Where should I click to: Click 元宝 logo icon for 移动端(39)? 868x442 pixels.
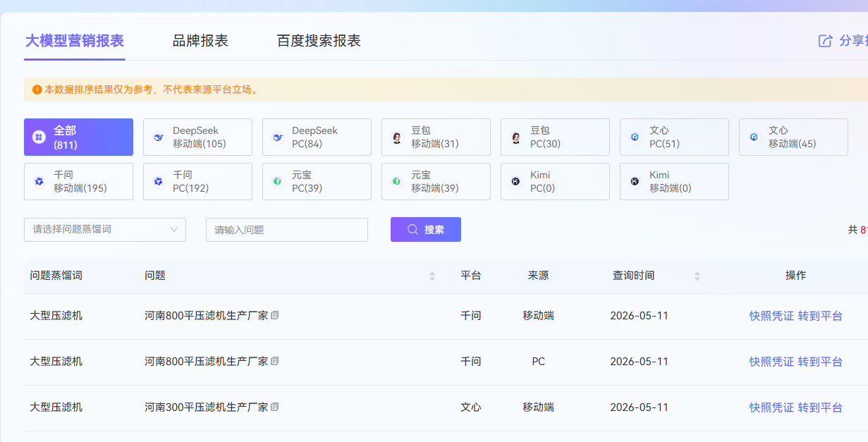397,181
